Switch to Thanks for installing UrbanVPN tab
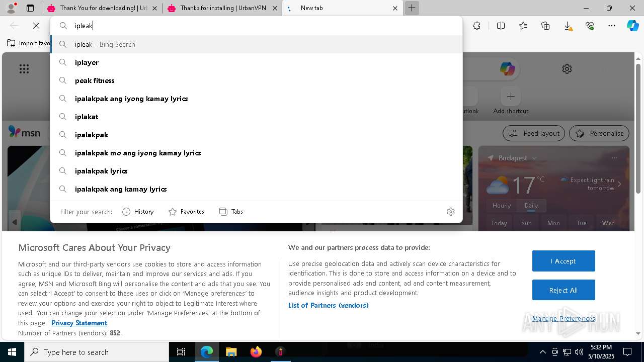The height and width of the screenshot is (362, 644). tap(222, 8)
